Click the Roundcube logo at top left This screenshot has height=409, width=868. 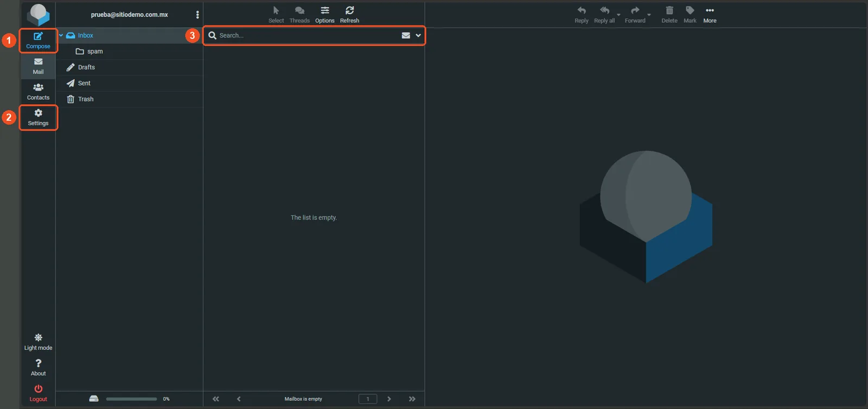[x=38, y=15]
